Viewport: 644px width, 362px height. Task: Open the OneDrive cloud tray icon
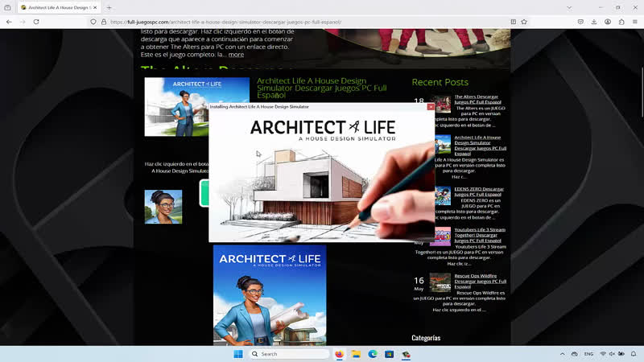[x=575, y=354]
